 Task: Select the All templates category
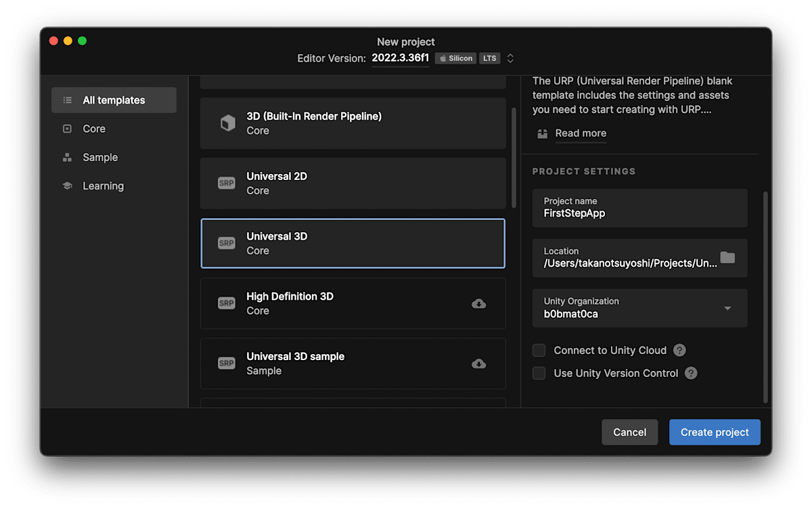pyautogui.click(x=114, y=100)
